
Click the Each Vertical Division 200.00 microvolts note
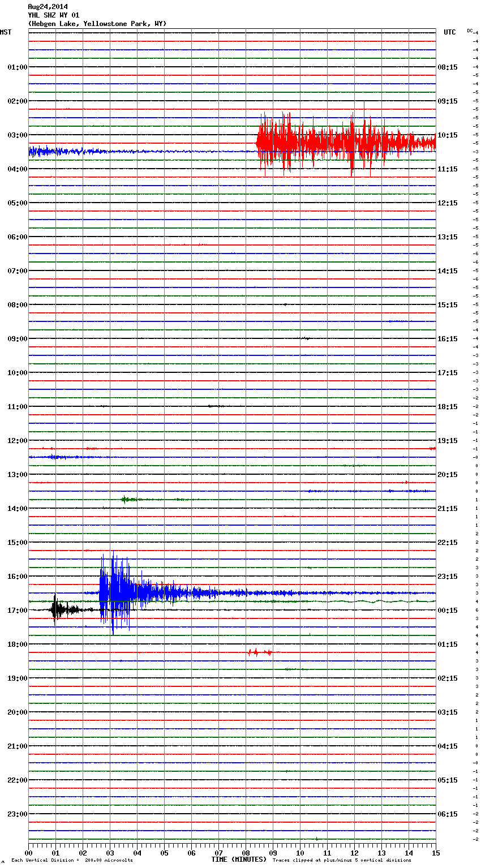(72, 861)
